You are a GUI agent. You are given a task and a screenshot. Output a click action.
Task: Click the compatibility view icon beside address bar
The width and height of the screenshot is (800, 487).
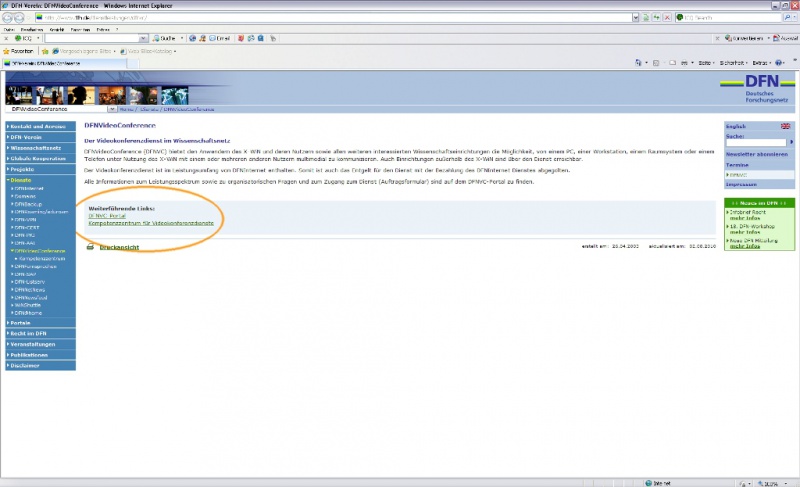click(645, 17)
